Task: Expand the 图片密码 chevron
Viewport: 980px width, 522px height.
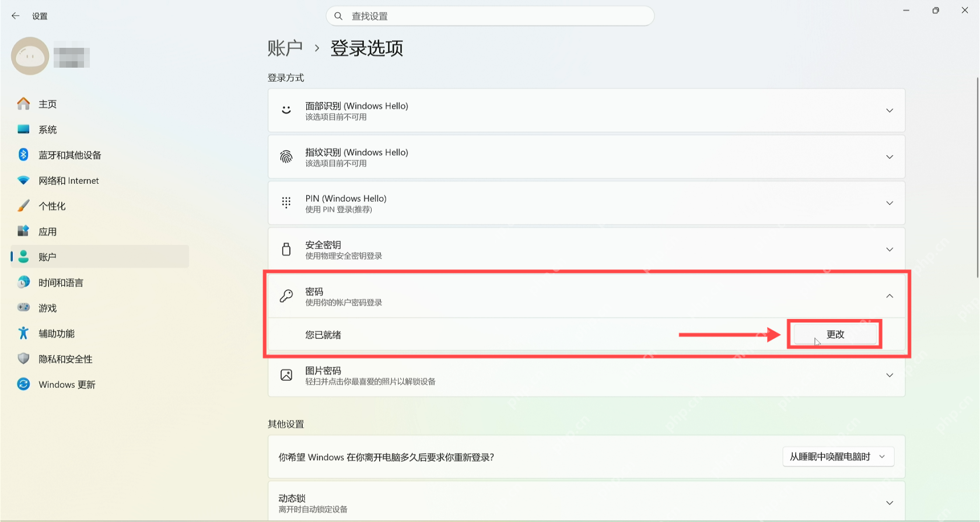Action: coord(890,375)
